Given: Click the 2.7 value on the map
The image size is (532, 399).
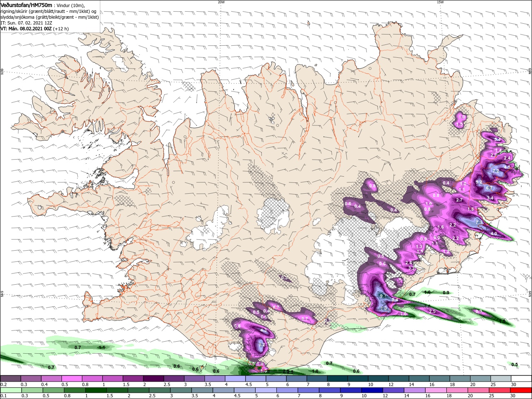Looking at the screenshot, I should [459, 200].
